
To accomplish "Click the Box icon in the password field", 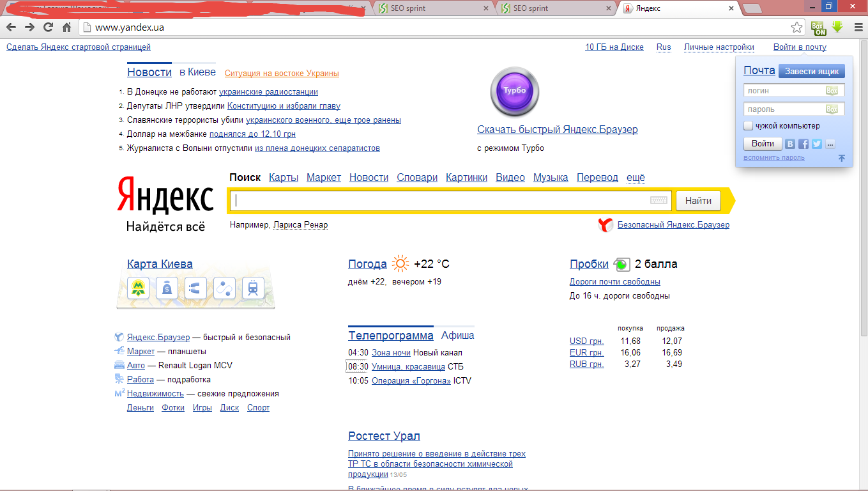I will (832, 109).
